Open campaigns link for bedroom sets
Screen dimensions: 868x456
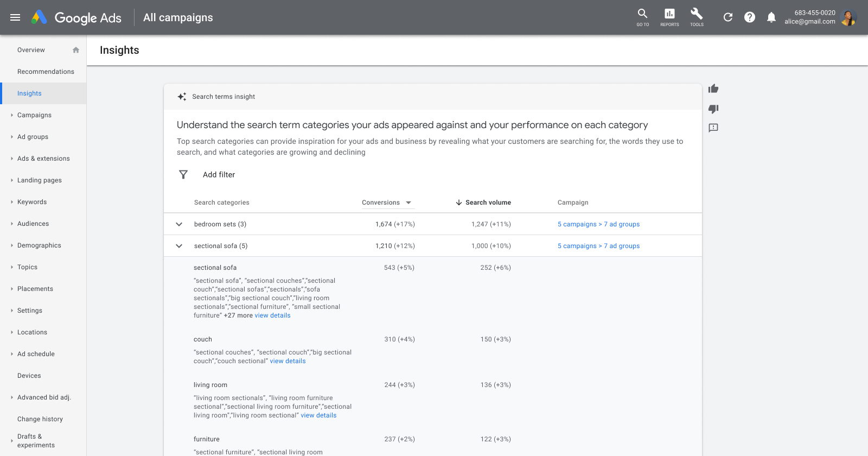[x=598, y=224]
